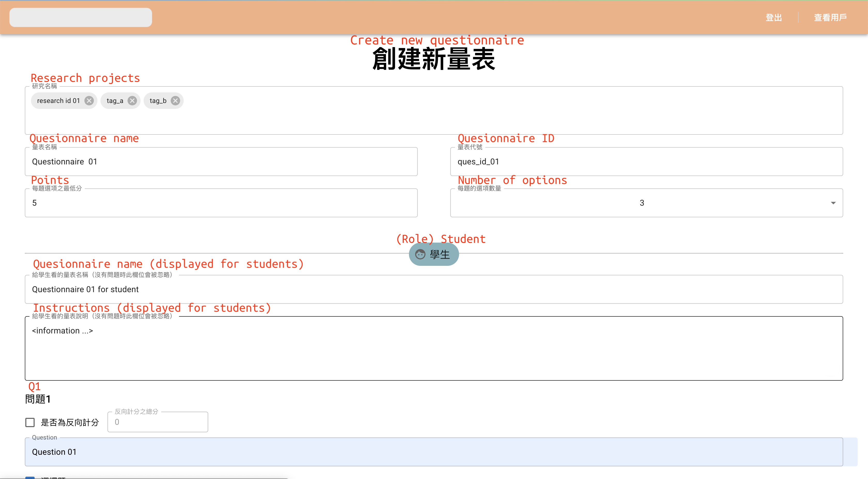Viewport: 868px width, 479px height.
Task: Click the face icon on the 學生 chip
Action: pyautogui.click(x=420, y=254)
